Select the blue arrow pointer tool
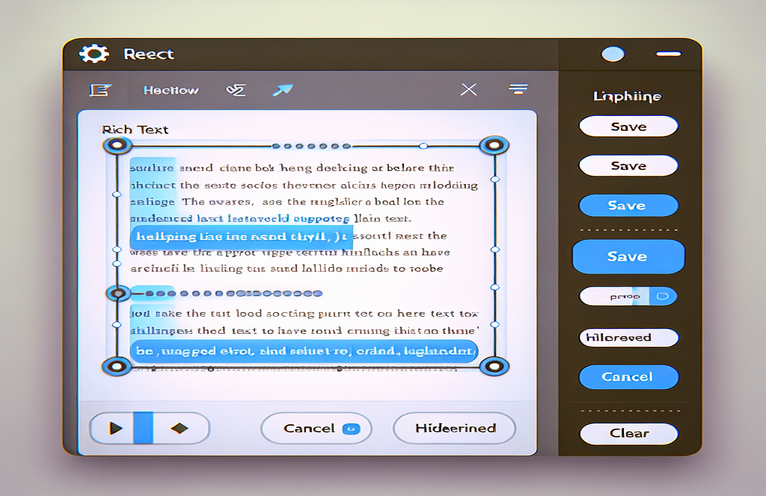This screenshot has height=496, width=766. click(282, 90)
